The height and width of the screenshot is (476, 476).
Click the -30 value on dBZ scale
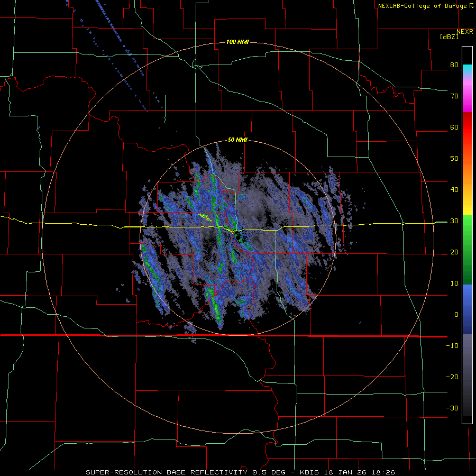coord(452,408)
